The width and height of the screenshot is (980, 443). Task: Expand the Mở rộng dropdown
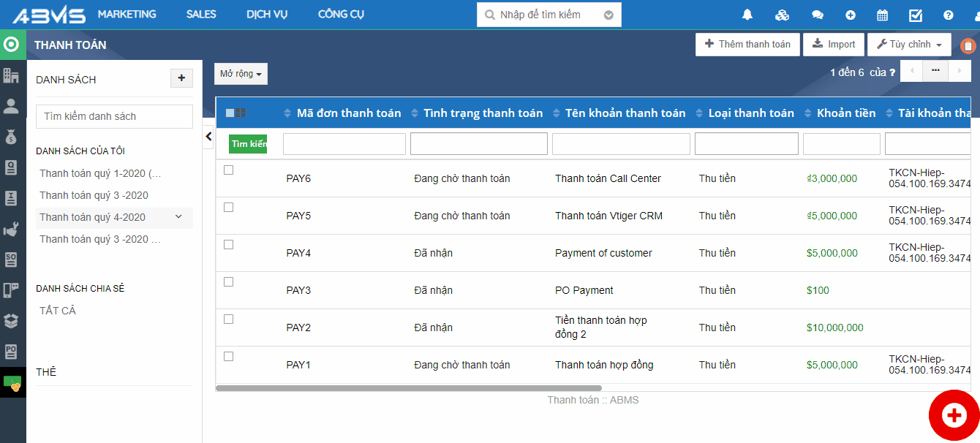coord(241,74)
